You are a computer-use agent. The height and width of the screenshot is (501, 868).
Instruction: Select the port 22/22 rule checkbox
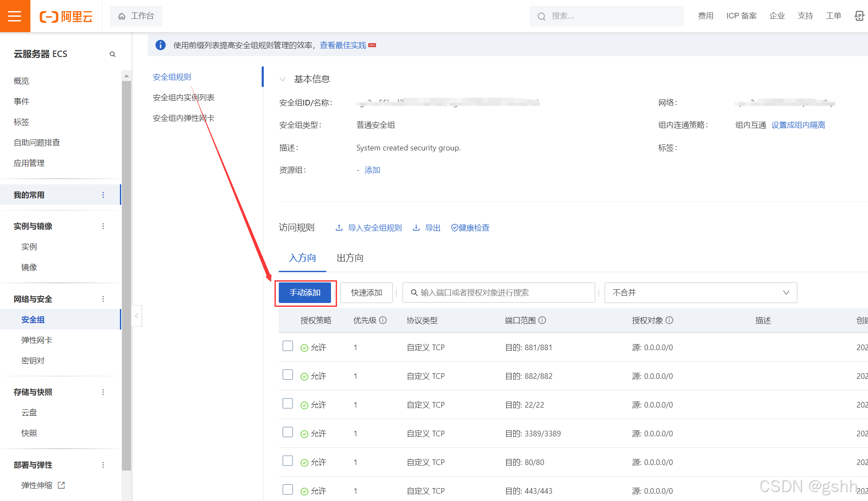(x=288, y=404)
